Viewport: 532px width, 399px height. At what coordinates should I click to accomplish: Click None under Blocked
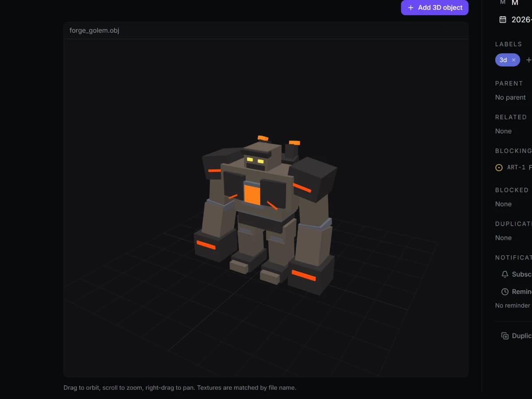[x=503, y=204]
